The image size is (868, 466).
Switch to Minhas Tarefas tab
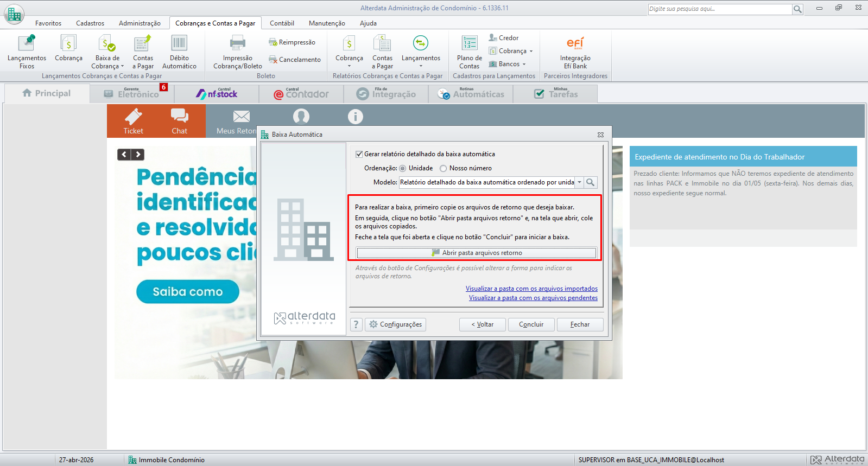555,93
